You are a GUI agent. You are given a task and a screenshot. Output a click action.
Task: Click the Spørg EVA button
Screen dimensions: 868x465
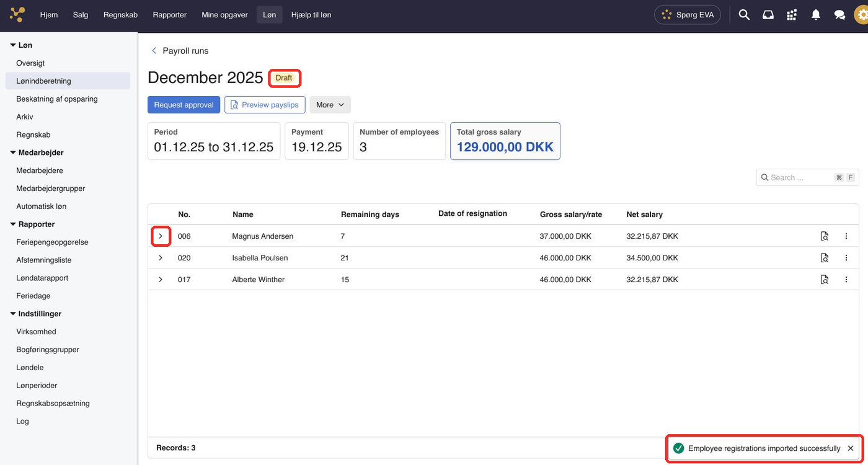(x=688, y=15)
